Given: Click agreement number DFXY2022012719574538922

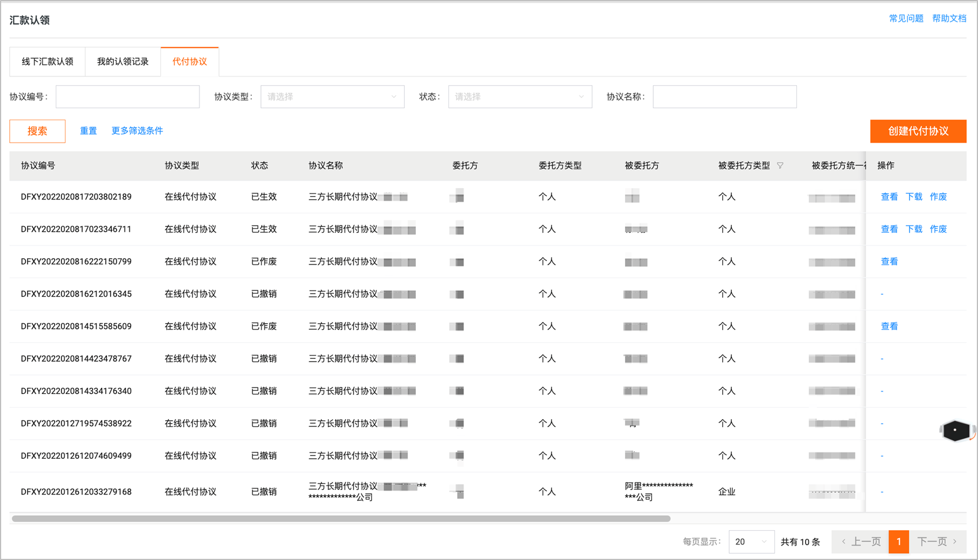Looking at the screenshot, I should click(x=76, y=423).
